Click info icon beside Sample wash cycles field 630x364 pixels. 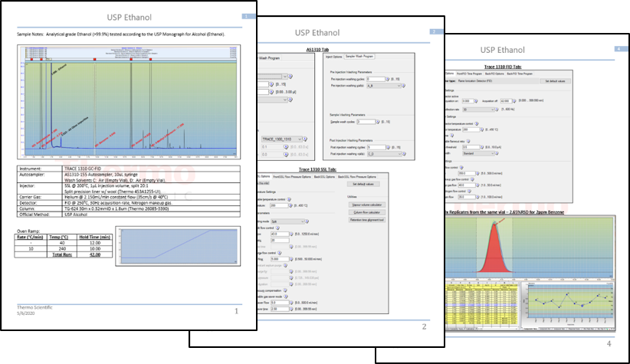point(377,122)
